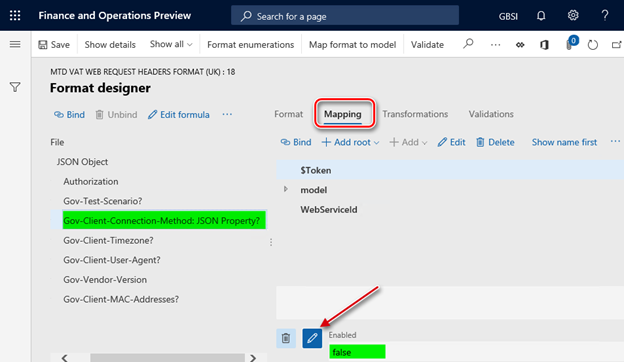Click the filter funnel icon in sidebar
Image resolution: width=624 pixels, height=362 pixels.
(15, 87)
